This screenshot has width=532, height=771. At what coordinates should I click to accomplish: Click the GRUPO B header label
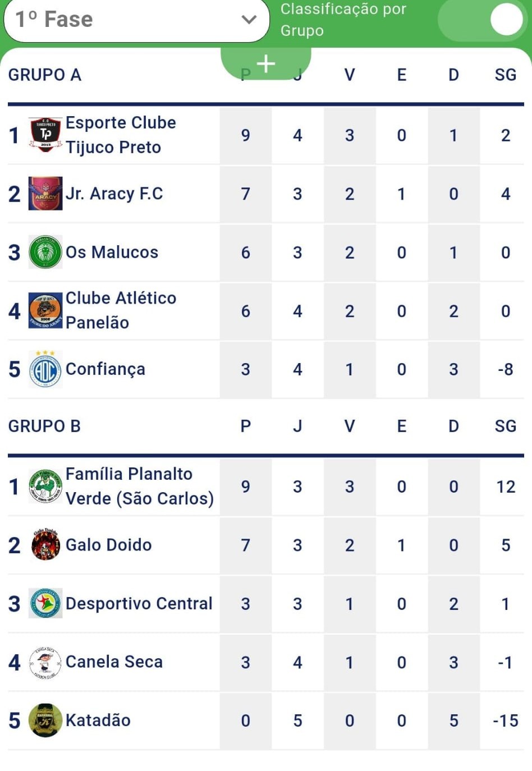[x=44, y=426]
